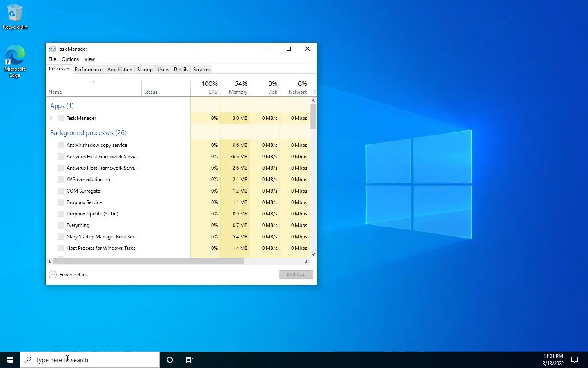
Task: Sort processes by Disk column
Action: (265, 88)
